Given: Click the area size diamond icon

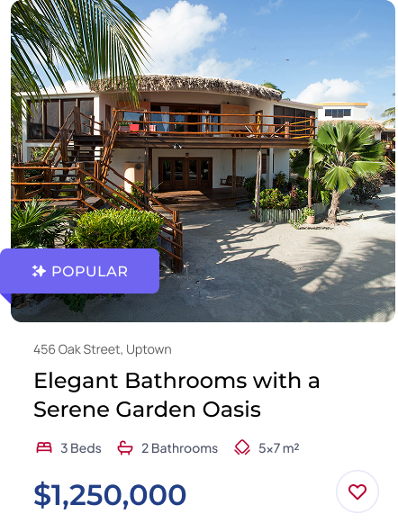Looking at the screenshot, I should pos(242,448).
